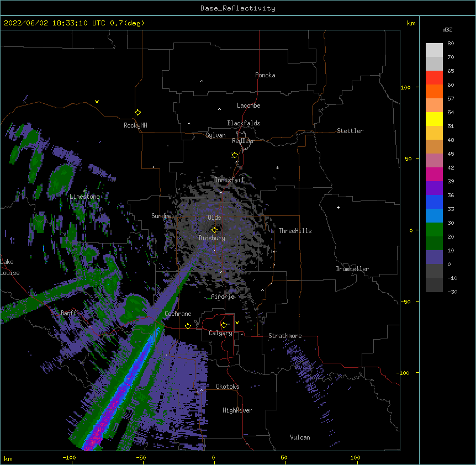Click the Limestone label
The width and height of the screenshot is (476, 465).
pyautogui.click(x=84, y=197)
